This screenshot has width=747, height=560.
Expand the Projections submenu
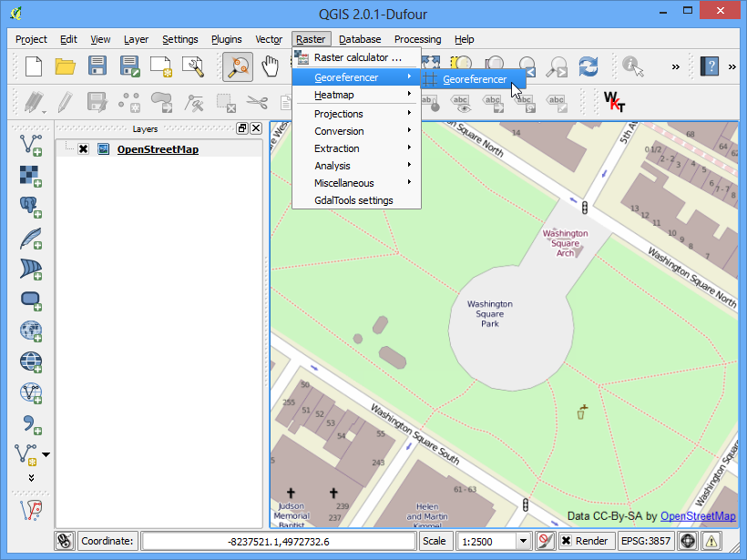tap(356, 114)
